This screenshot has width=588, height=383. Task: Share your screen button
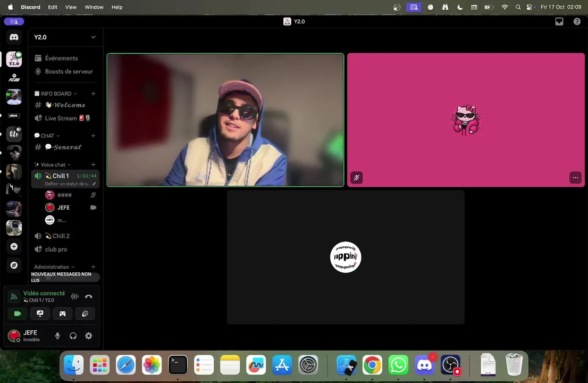(x=40, y=314)
